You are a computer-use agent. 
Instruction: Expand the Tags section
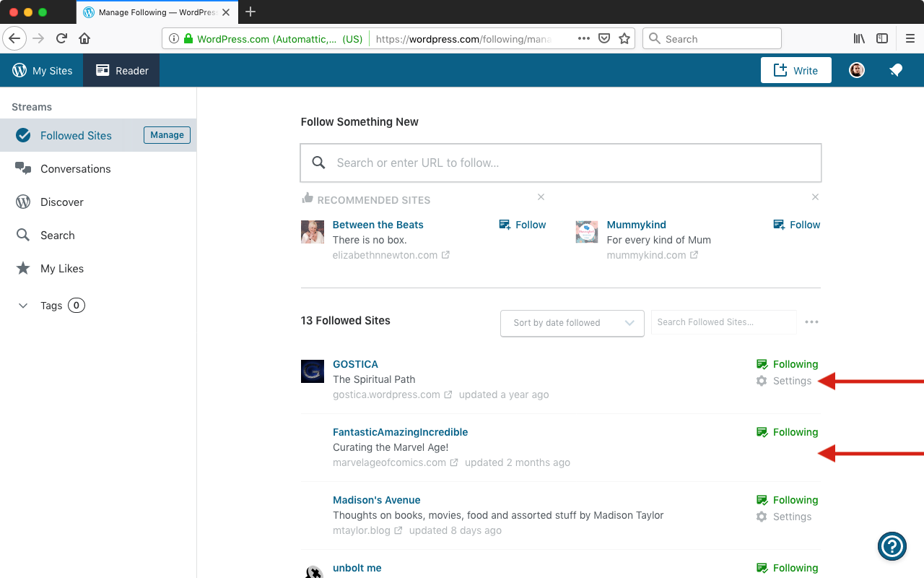22,305
